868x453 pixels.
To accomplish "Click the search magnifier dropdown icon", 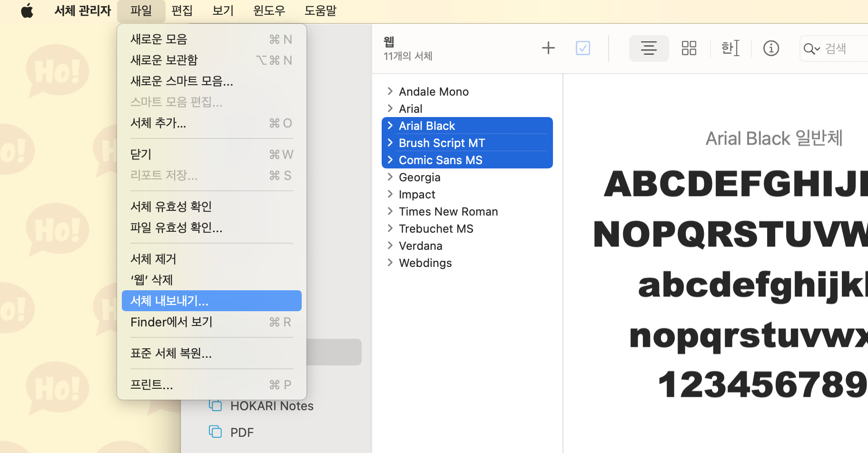I will pyautogui.click(x=811, y=49).
